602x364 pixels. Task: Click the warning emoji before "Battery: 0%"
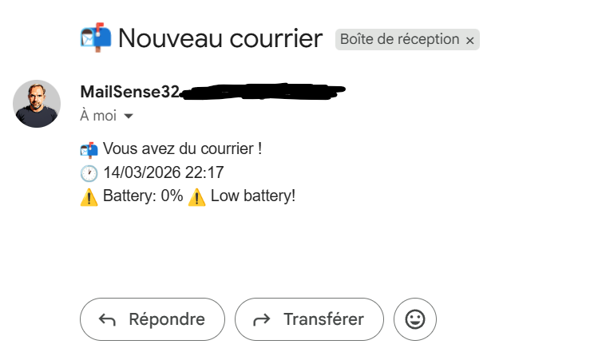89,196
